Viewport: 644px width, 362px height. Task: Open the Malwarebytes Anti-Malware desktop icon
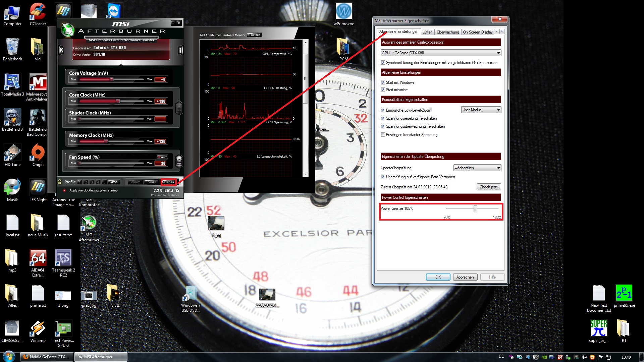[38, 87]
